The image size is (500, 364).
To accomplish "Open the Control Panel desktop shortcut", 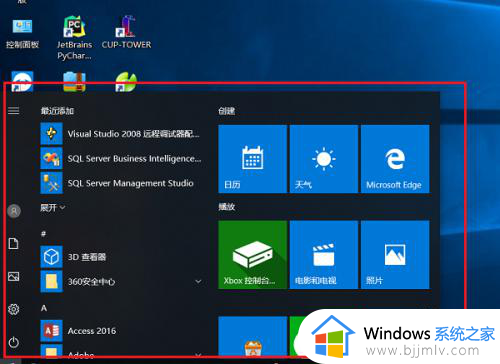I will [x=22, y=33].
